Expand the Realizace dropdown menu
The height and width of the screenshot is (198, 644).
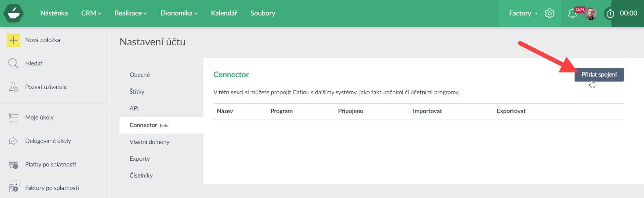pos(131,13)
